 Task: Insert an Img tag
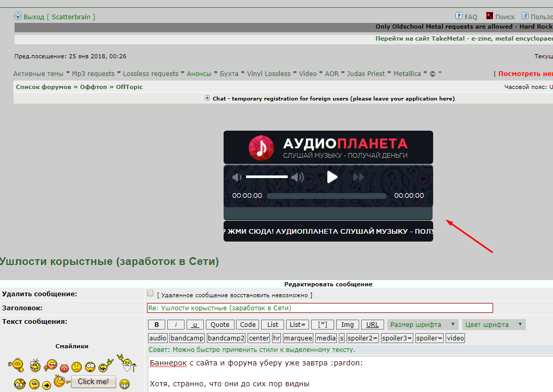[x=348, y=324]
